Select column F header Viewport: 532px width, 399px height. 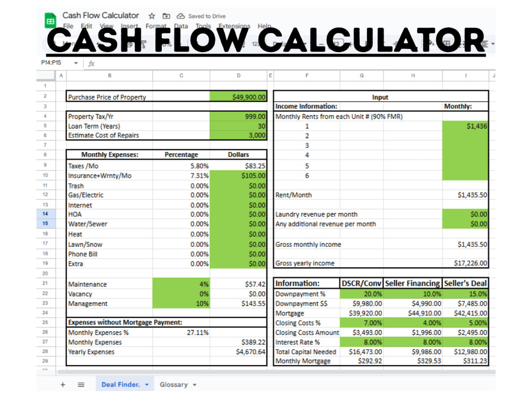coord(307,76)
